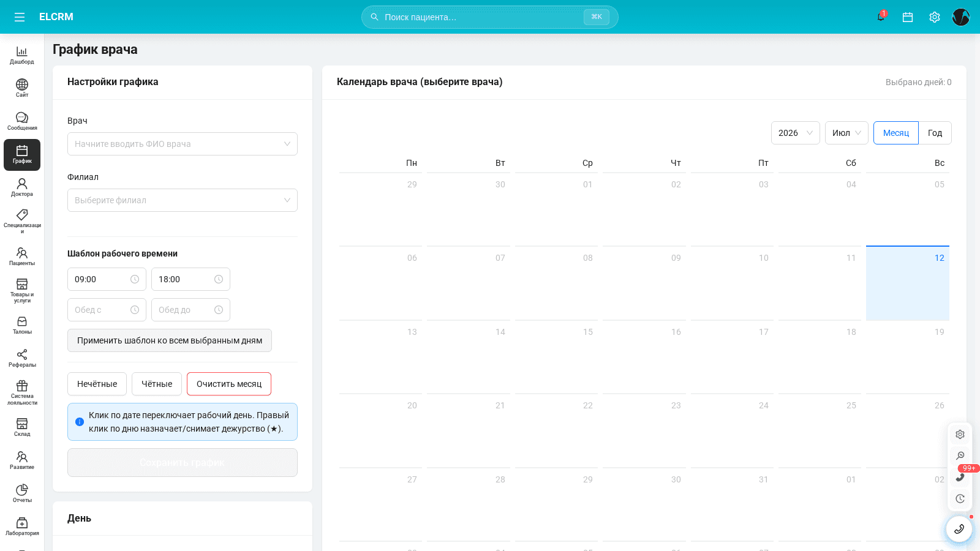Open the Дашборд sidebar icon

pos(22,55)
